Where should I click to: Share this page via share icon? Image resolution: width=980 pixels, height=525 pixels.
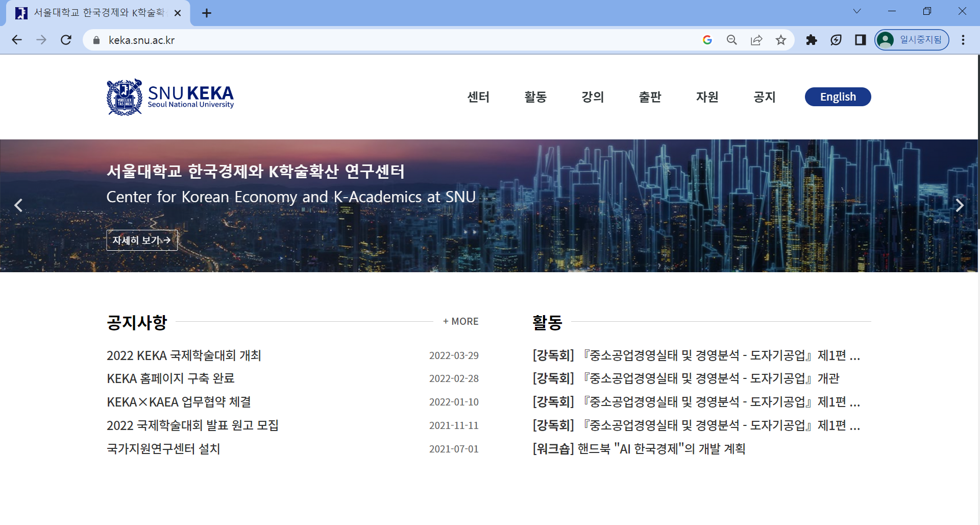click(756, 40)
